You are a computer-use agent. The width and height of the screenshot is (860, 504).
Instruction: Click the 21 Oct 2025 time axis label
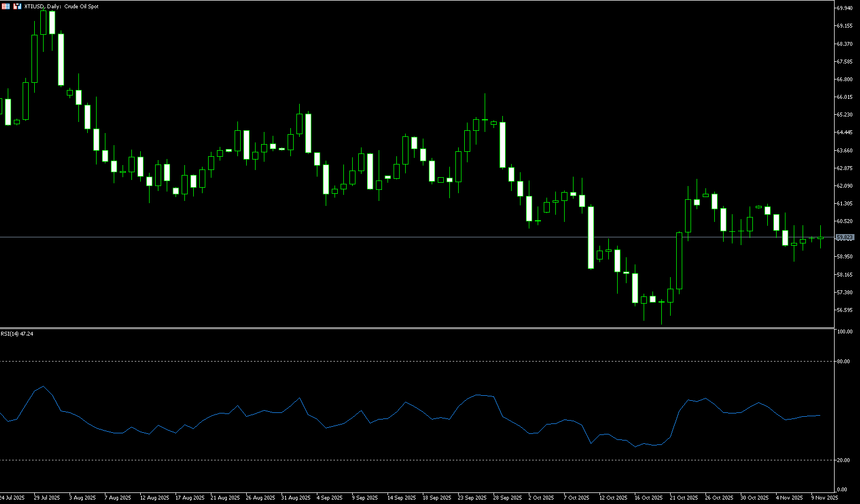(x=684, y=498)
